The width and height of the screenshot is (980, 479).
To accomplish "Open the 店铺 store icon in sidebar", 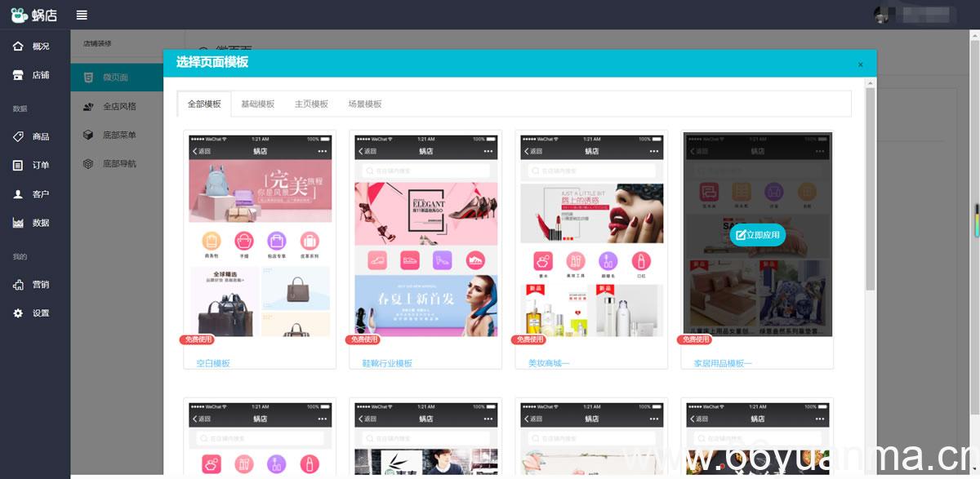I will (x=18, y=75).
